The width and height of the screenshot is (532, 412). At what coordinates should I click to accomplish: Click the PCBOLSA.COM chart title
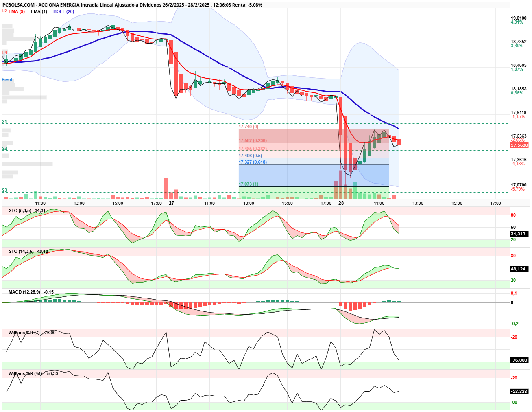coord(18,5)
